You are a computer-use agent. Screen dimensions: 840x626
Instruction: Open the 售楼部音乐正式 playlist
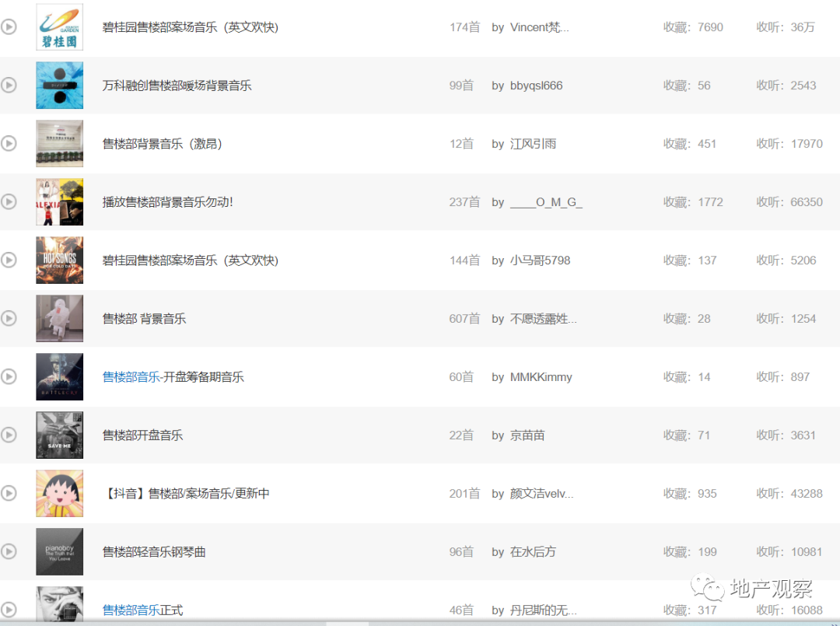point(142,610)
